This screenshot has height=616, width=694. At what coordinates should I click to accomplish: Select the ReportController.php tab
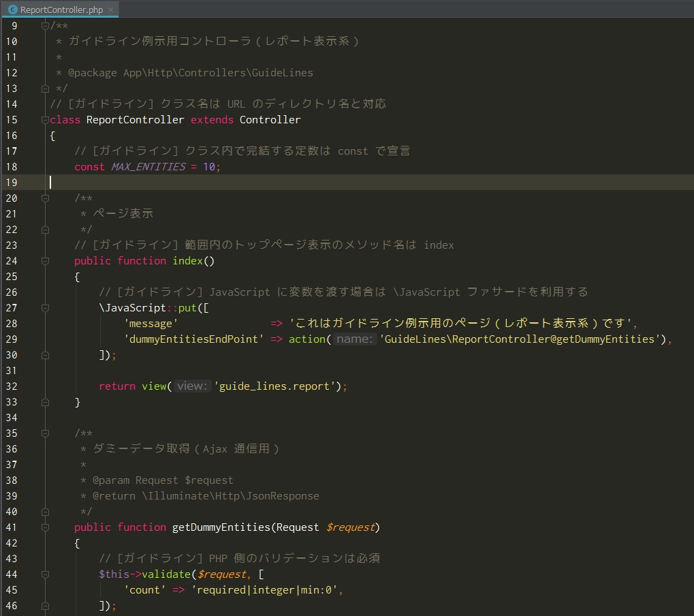tap(60, 10)
